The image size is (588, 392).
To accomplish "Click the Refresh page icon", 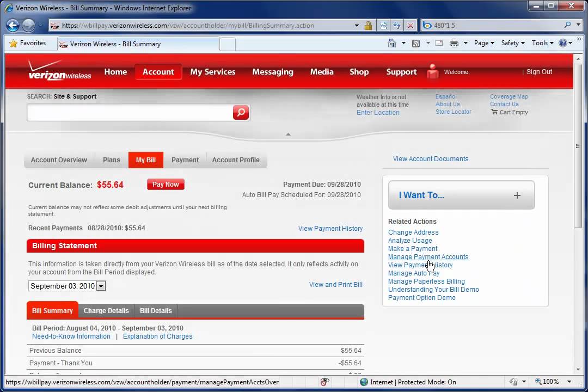I will 397,26.
